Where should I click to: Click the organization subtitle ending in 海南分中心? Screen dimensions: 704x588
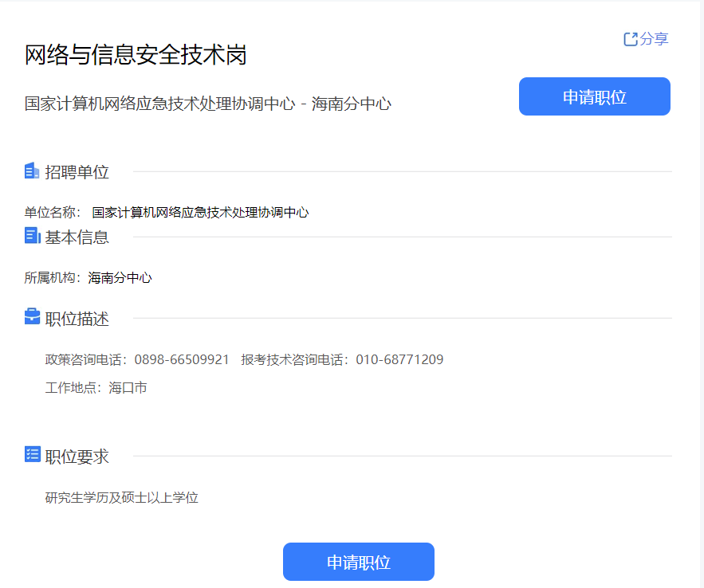tap(207, 104)
